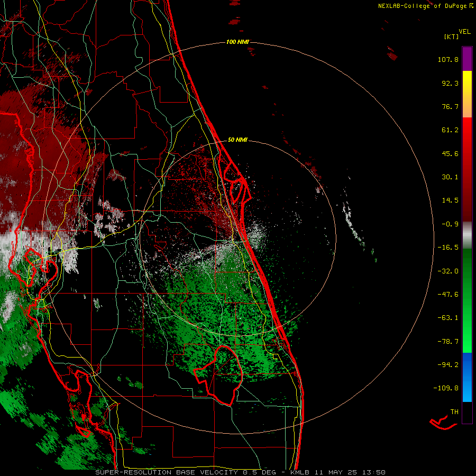Click the -47.6 velocity scale value
Viewport: 476px width, 476px height.
coord(448,295)
